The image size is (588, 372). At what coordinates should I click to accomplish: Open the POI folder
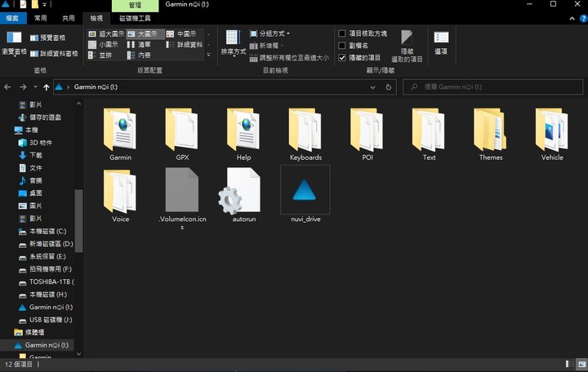click(367, 134)
